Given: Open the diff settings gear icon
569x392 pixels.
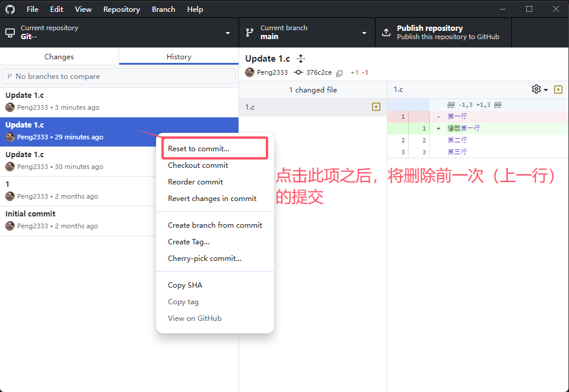Looking at the screenshot, I should pos(536,89).
